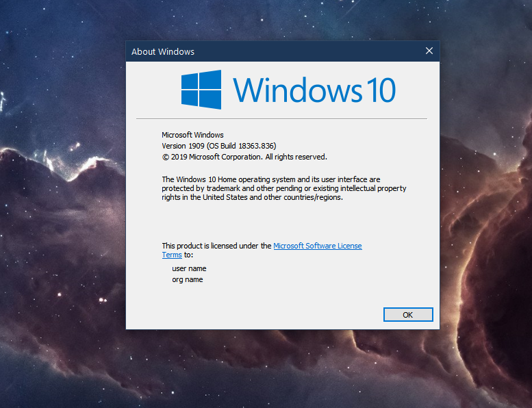This screenshot has height=408, width=532.
Task: Click the 'user name' licensee text
Action: 189,268
